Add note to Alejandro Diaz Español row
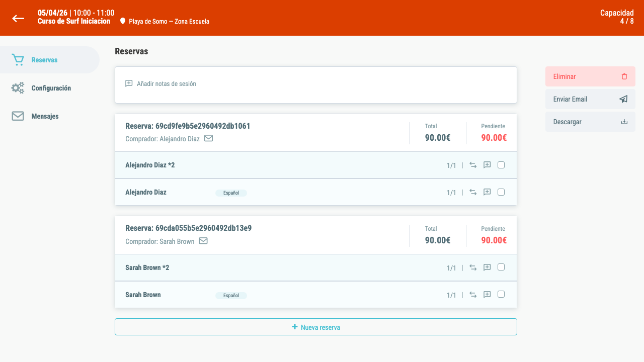 (x=487, y=192)
